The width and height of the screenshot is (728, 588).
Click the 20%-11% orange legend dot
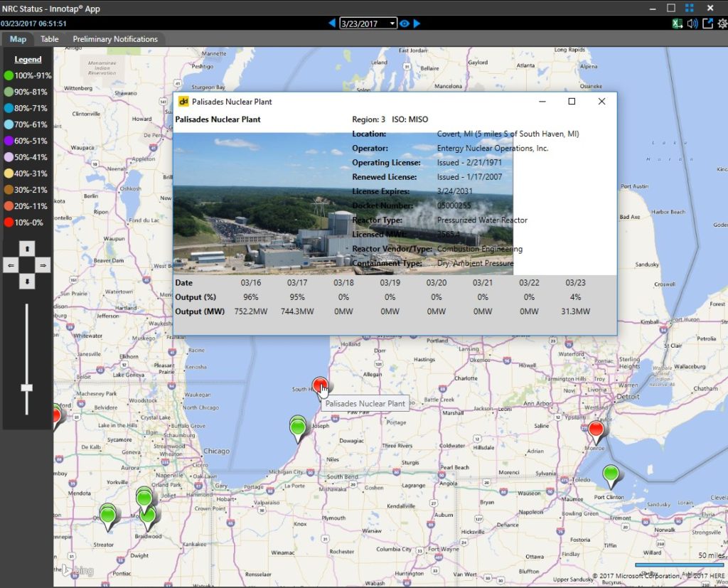click(x=9, y=205)
